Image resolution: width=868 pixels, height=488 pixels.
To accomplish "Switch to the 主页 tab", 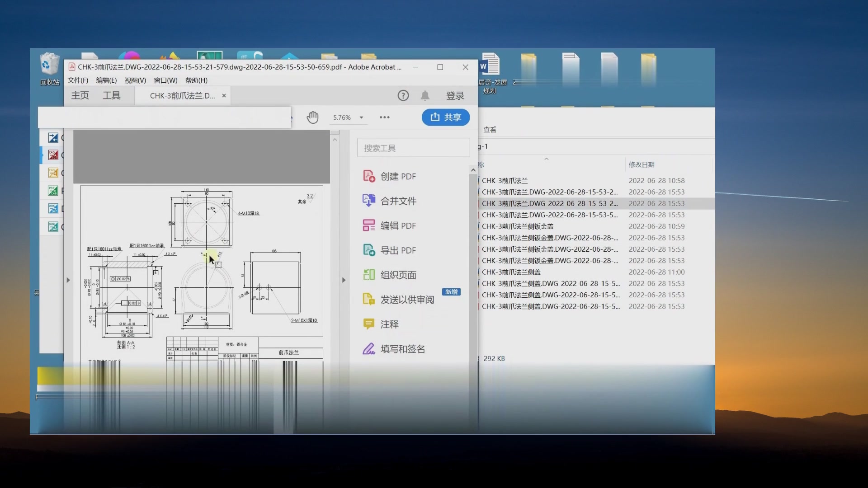I will pos(80,95).
